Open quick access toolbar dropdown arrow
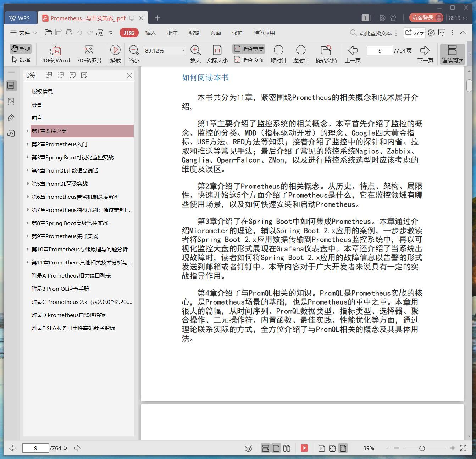The width and height of the screenshot is (476, 459). point(111,33)
